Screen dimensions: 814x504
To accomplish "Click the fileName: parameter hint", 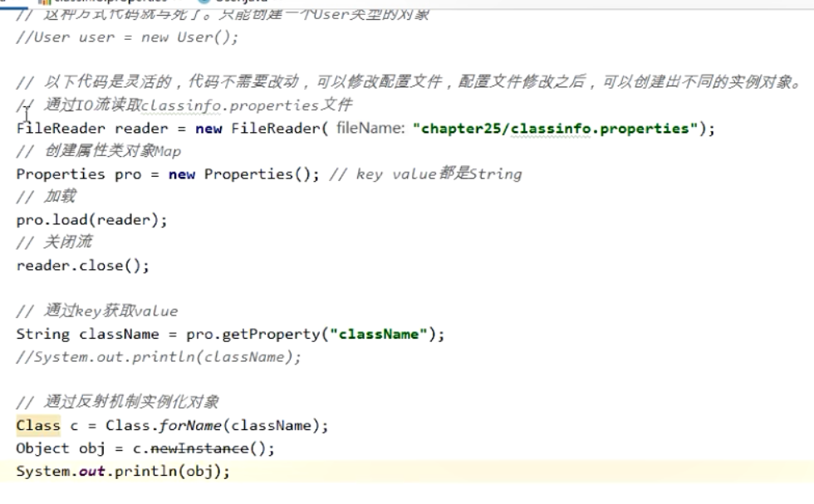I will tap(370, 128).
